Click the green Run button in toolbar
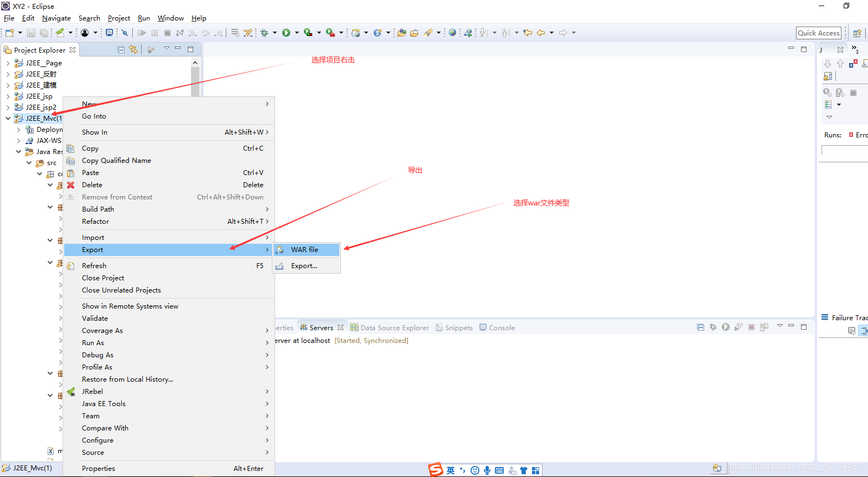The height and width of the screenshot is (477, 868). tap(286, 33)
